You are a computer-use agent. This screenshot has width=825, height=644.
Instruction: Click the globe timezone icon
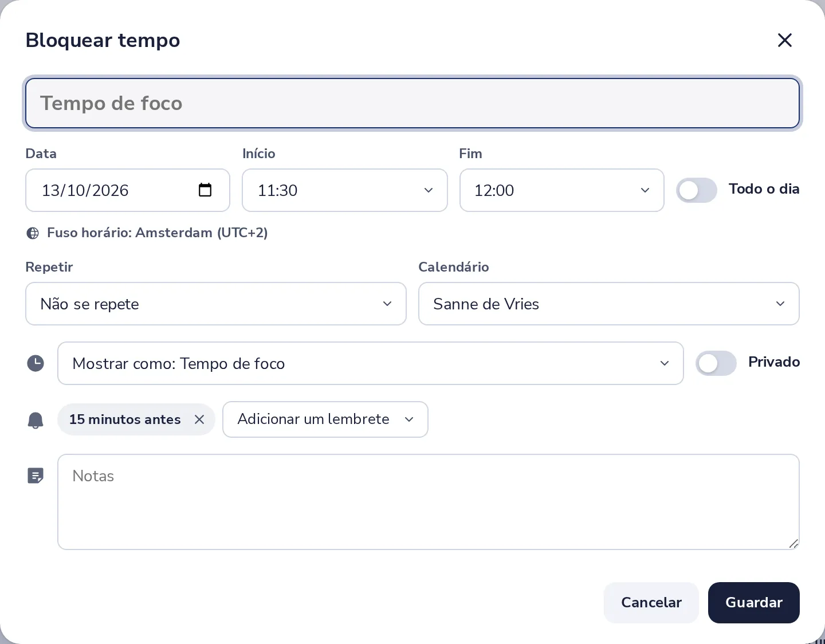[x=33, y=233]
